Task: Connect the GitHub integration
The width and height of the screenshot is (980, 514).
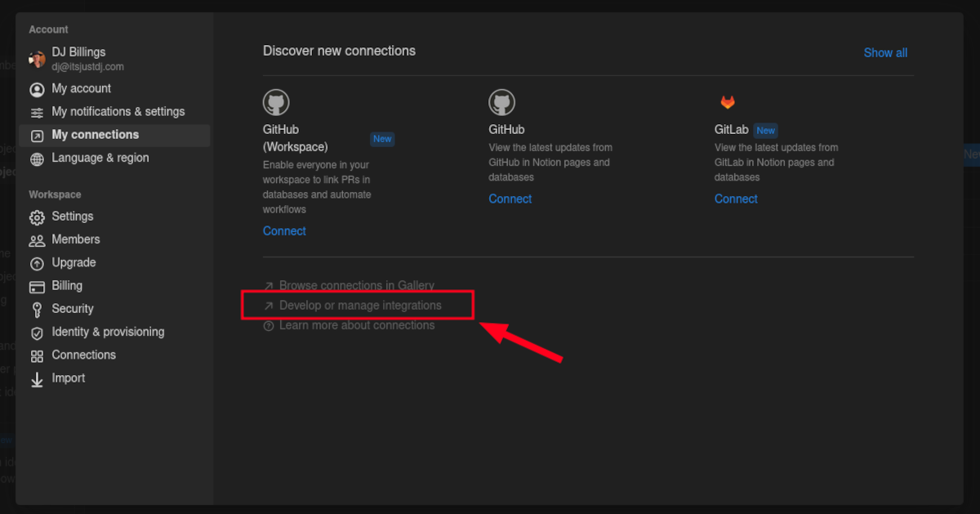Action: click(510, 199)
